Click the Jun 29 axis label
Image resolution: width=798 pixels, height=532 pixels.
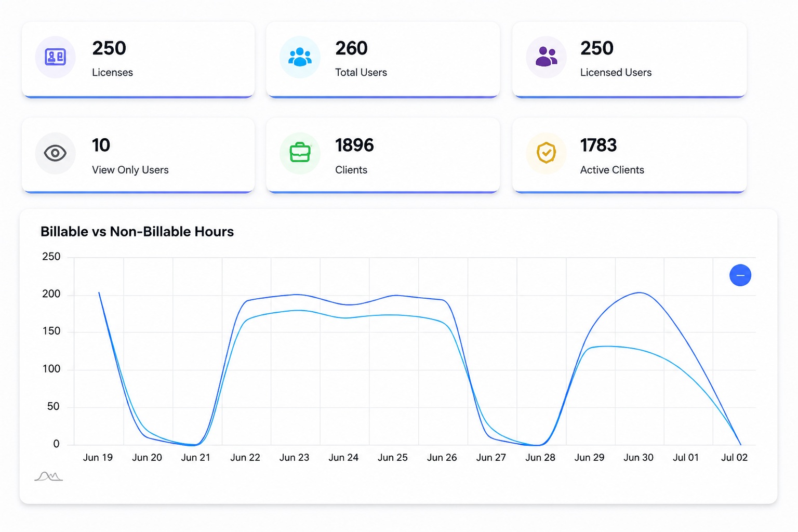590,458
